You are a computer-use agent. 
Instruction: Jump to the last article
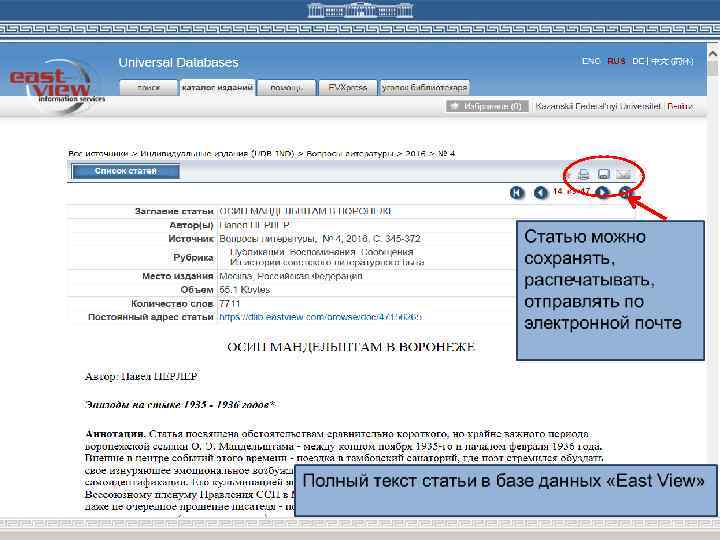[625, 192]
